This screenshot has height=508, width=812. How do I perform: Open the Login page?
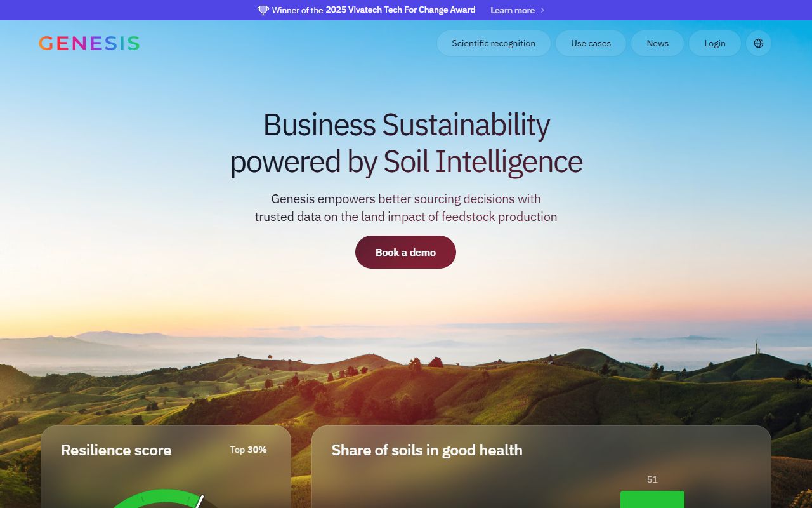[715, 43]
